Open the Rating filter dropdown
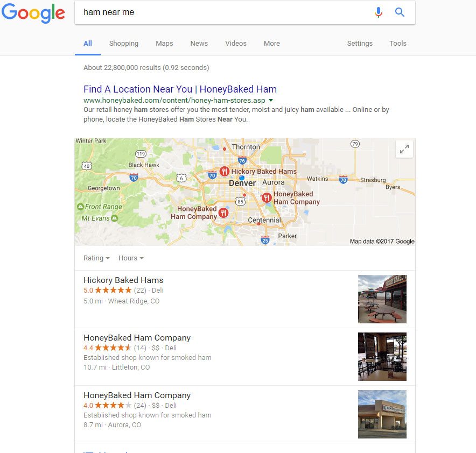This screenshot has width=476, height=453. [96, 258]
